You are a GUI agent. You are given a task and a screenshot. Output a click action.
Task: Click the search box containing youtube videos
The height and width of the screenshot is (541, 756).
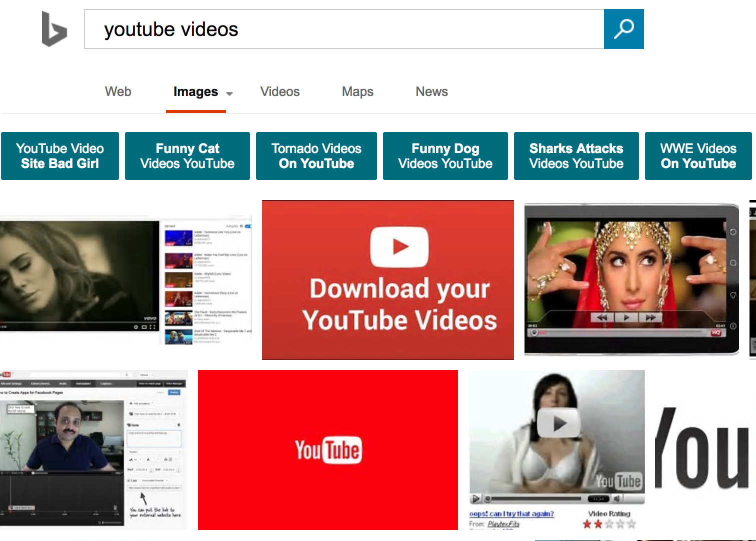tap(344, 29)
